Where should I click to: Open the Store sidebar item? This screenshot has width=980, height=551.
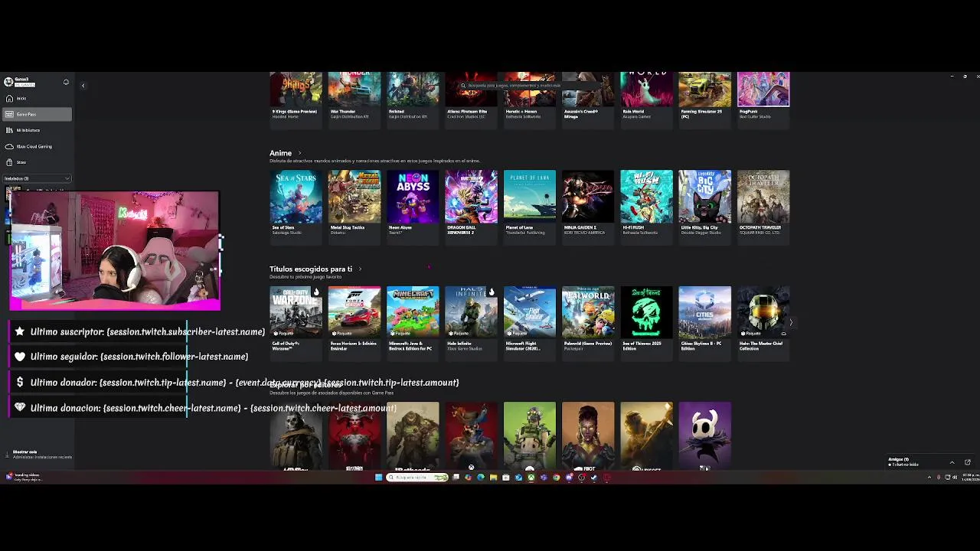tap(37, 162)
